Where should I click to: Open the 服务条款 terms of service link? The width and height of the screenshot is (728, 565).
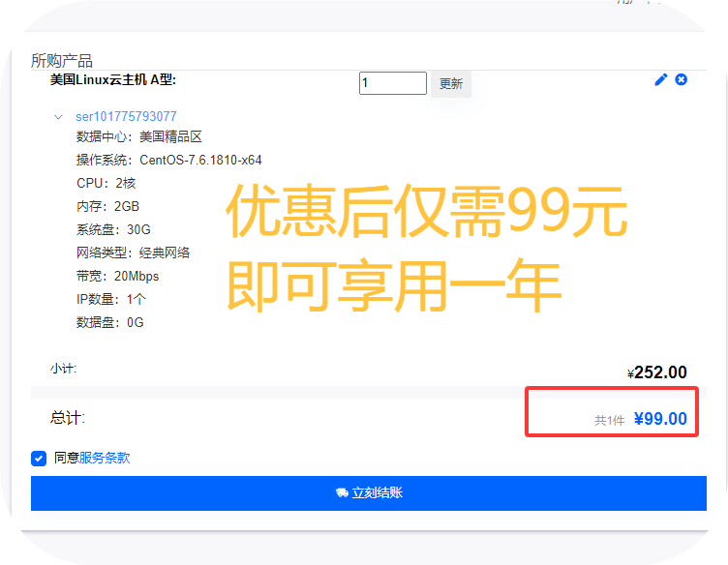105,459
